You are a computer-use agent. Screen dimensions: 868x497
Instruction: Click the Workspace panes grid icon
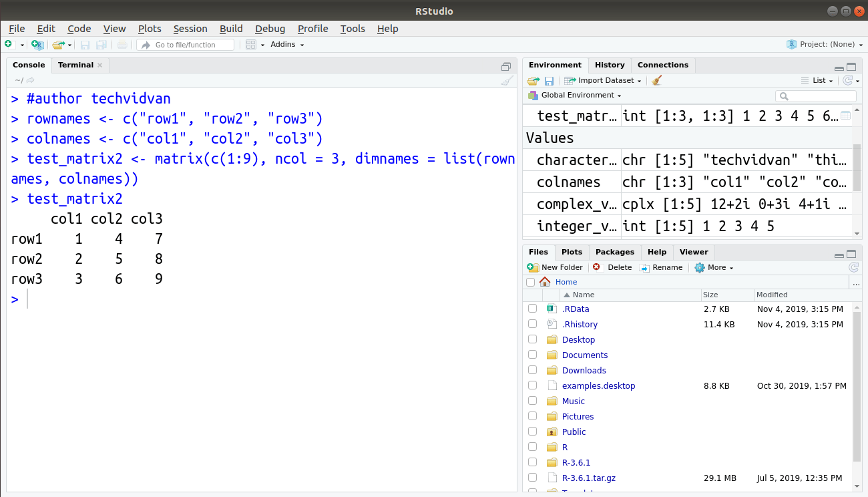[251, 45]
